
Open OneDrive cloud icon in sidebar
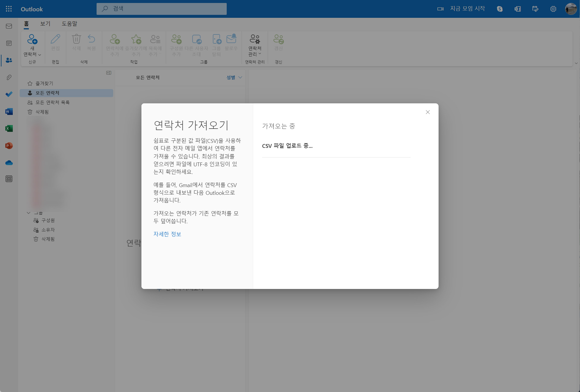pyautogui.click(x=9, y=163)
